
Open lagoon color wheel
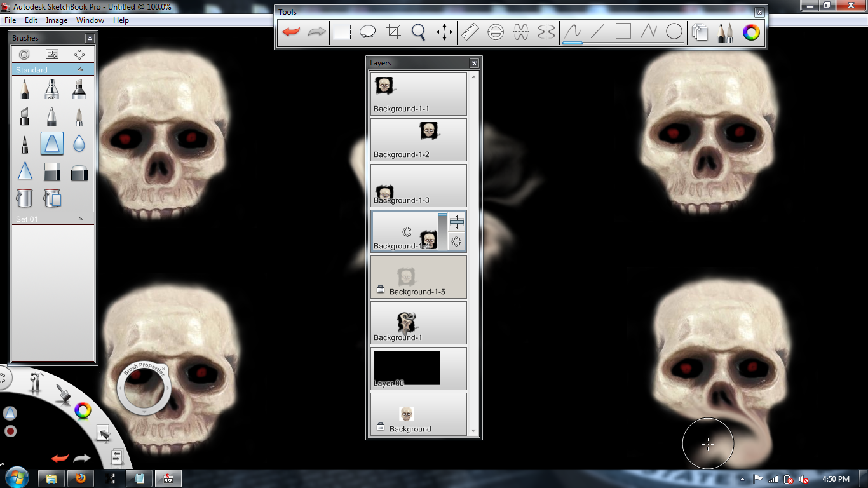pyautogui.click(x=83, y=411)
